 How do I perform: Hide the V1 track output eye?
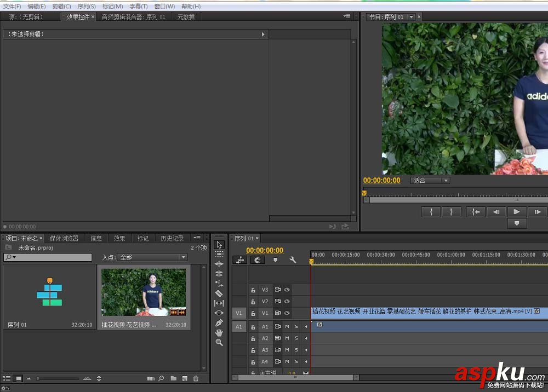click(287, 313)
